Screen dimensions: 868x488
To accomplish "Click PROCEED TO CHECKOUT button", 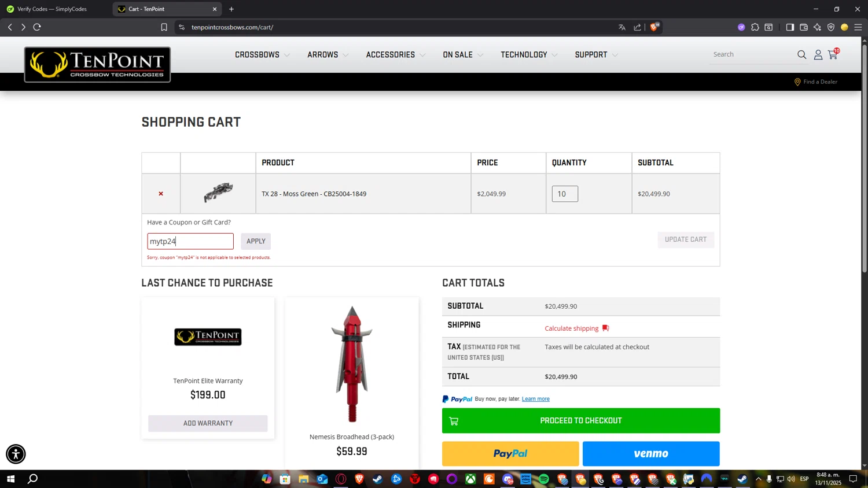I will click(x=581, y=420).
